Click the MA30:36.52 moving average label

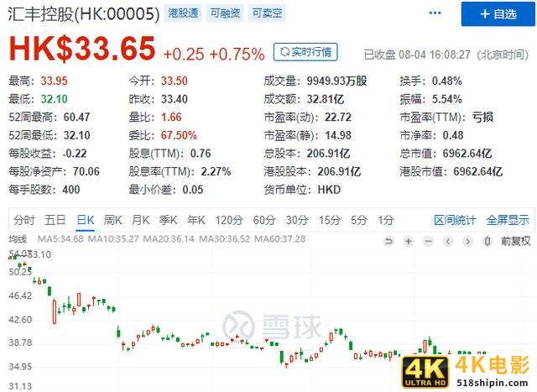[225, 239]
